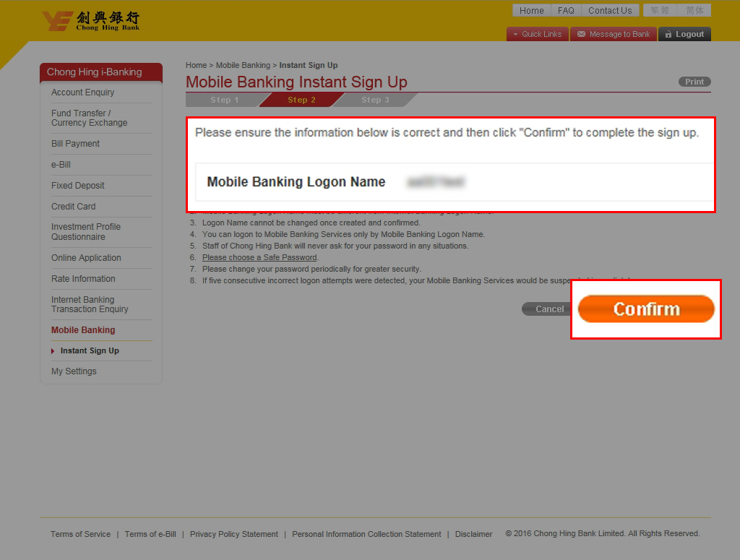Open the Safe Password link

[x=259, y=257]
